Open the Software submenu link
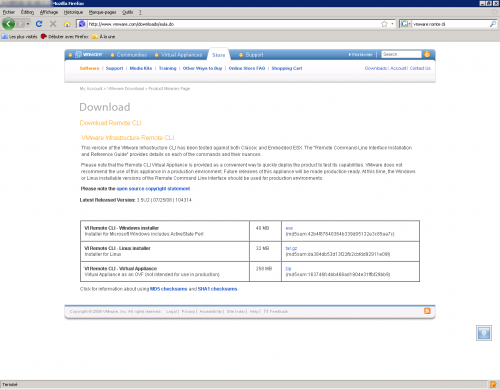The width and height of the screenshot is (500, 390). 89,68
